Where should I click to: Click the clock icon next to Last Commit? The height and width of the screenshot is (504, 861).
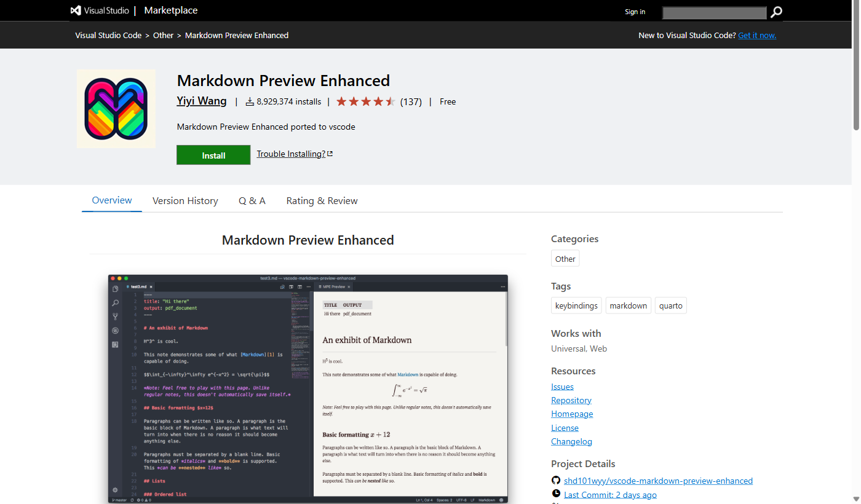tap(556, 494)
